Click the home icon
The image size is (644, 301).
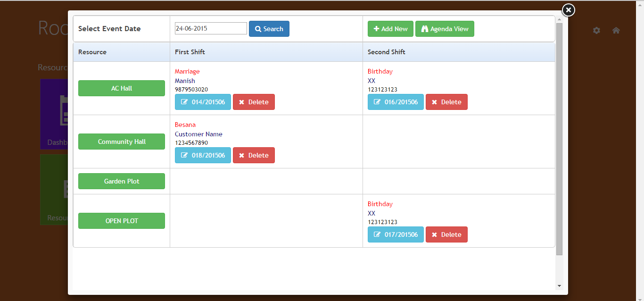616,30
